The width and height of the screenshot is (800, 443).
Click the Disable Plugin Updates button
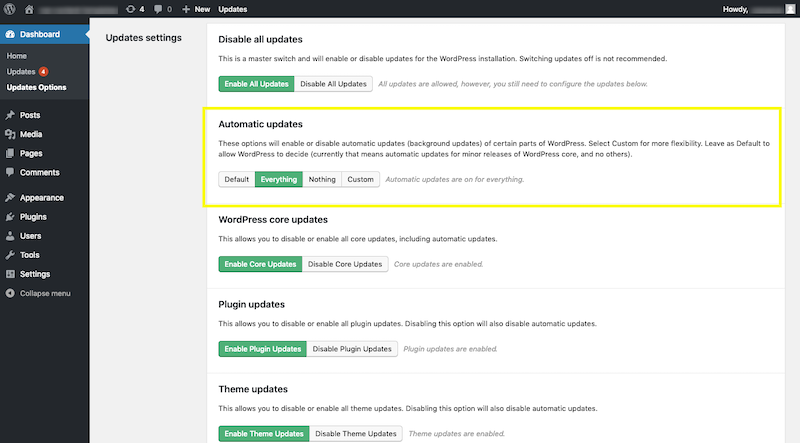click(x=353, y=349)
